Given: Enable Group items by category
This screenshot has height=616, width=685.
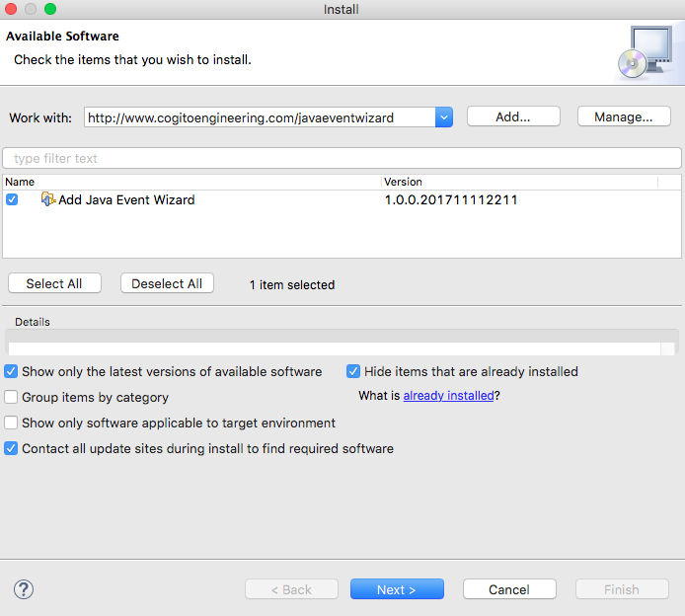Looking at the screenshot, I should click(x=11, y=397).
